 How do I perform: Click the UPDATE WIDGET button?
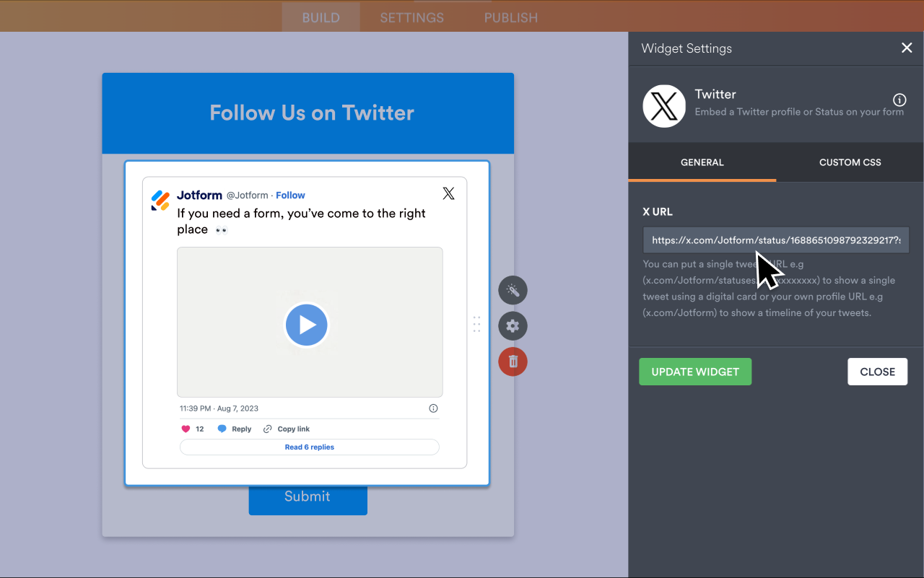pos(695,372)
